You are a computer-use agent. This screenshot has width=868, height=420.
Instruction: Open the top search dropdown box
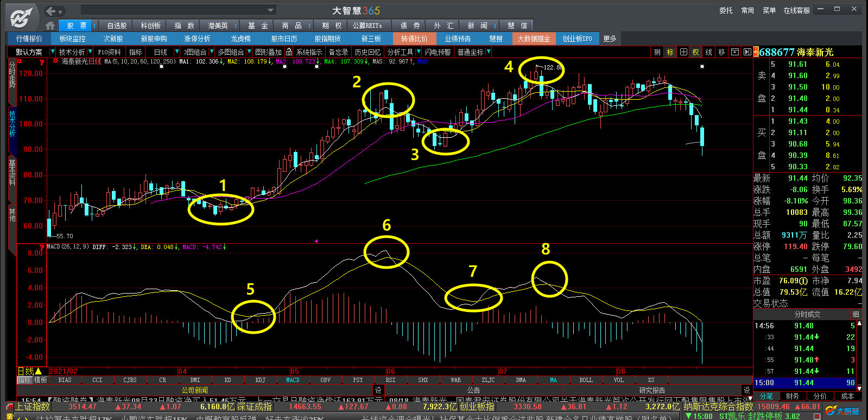pos(179,10)
